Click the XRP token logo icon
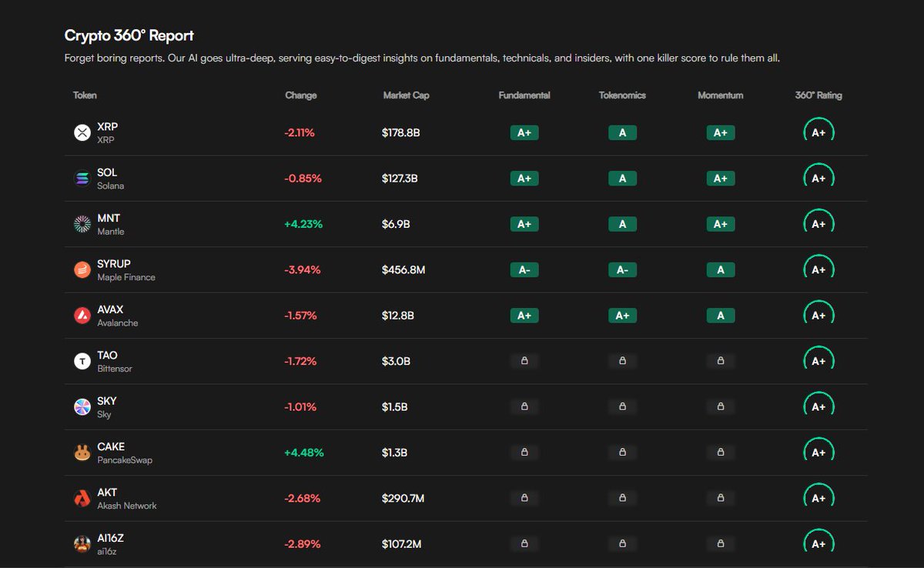This screenshot has height=568, width=924. 82,133
